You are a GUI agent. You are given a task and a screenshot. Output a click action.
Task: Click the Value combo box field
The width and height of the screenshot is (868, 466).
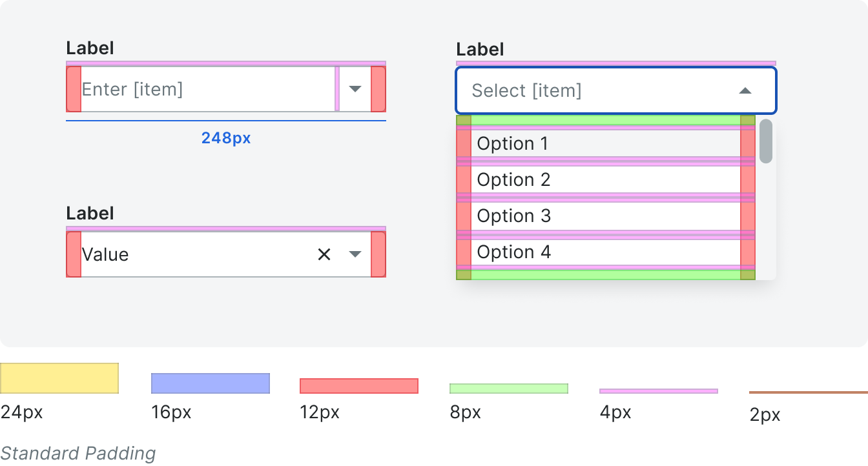[226, 254]
